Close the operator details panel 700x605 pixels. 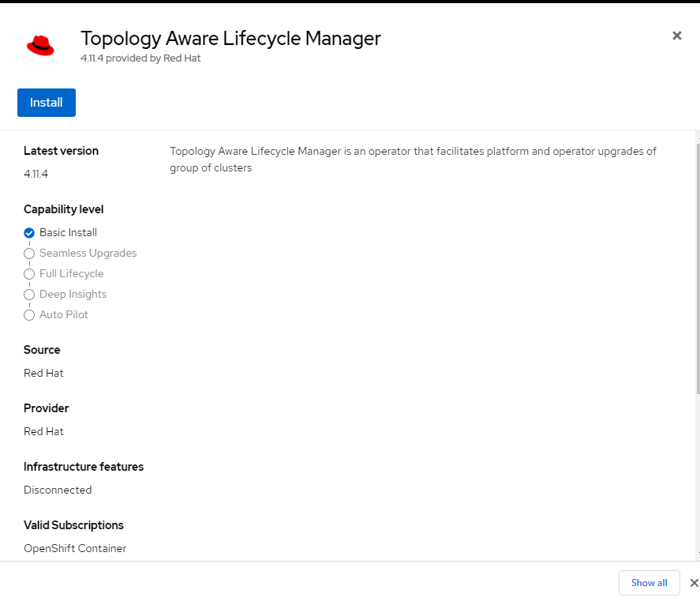tap(677, 36)
